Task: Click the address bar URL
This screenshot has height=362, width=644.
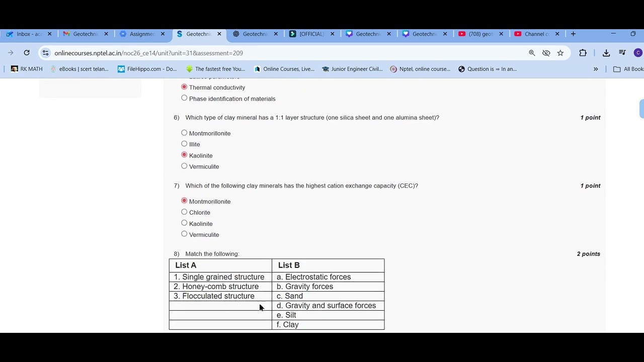Action: [148, 53]
